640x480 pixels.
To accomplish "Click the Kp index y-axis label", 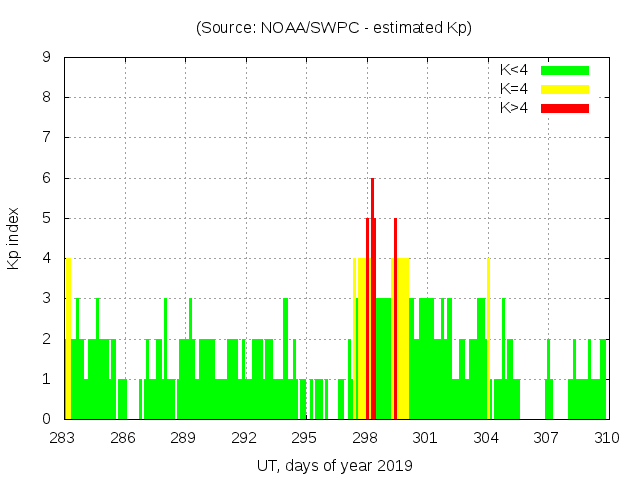I will point(14,238).
